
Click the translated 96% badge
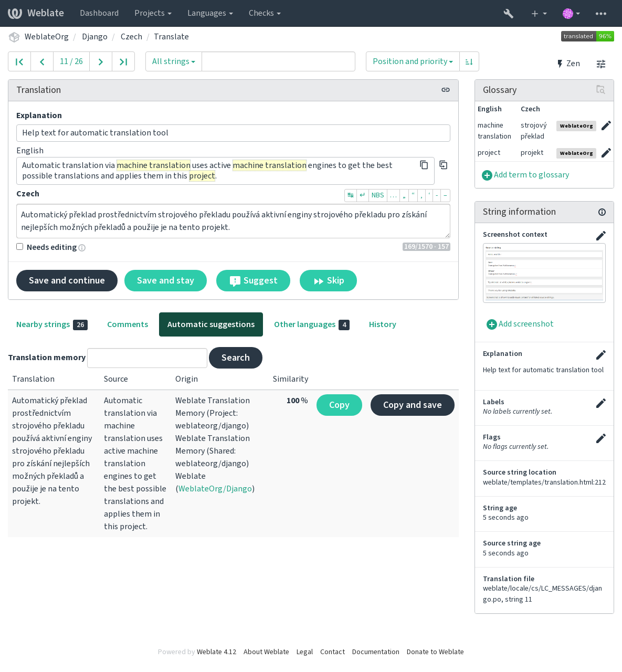[x=587, y=36]
